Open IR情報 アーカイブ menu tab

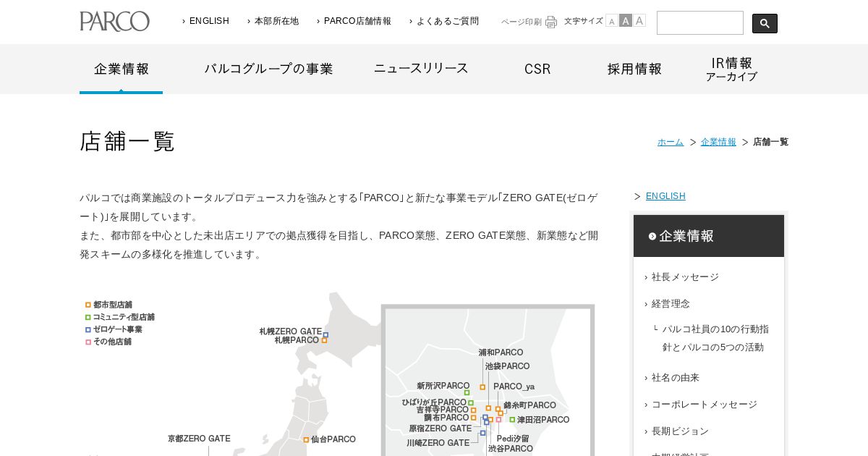click(x=731, y=69)
